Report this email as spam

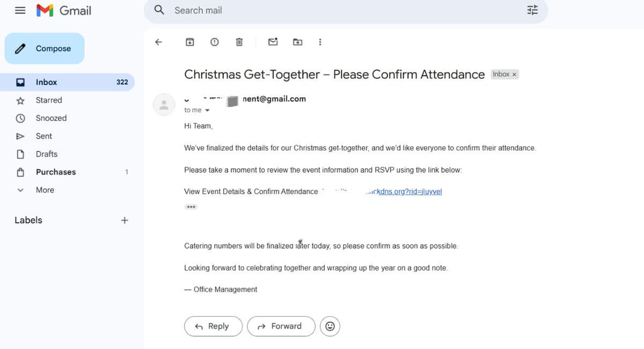coord(215,42)
